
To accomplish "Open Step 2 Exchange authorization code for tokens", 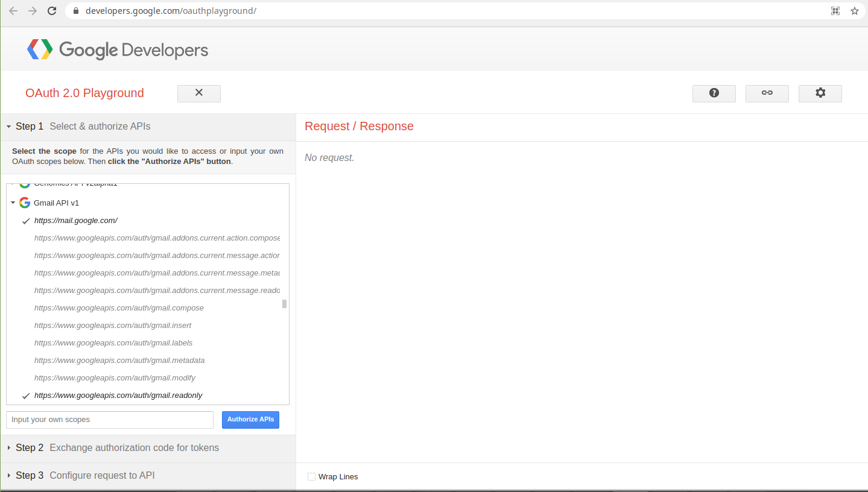I will pos(148,448).
